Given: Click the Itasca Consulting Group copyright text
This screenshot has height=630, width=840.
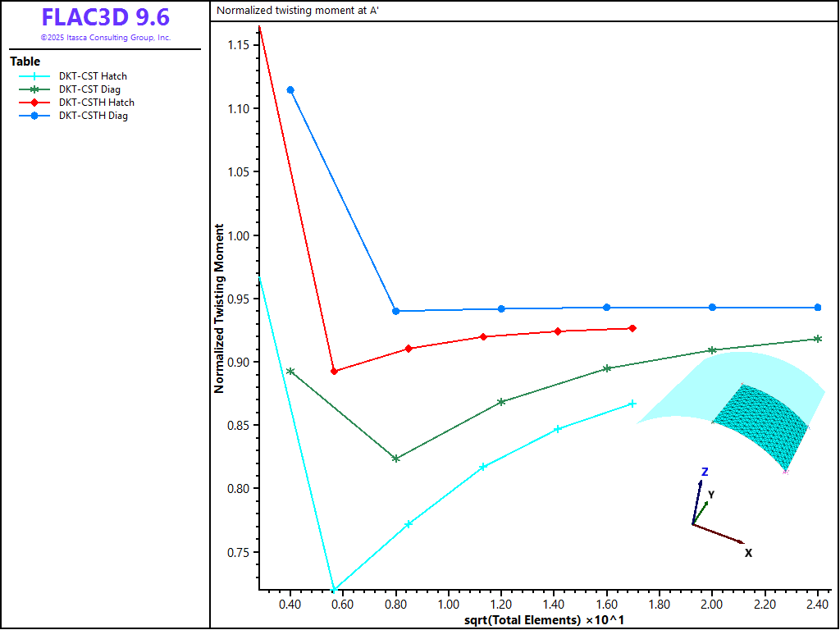Looking at the screenshot, I should point(105,38).
